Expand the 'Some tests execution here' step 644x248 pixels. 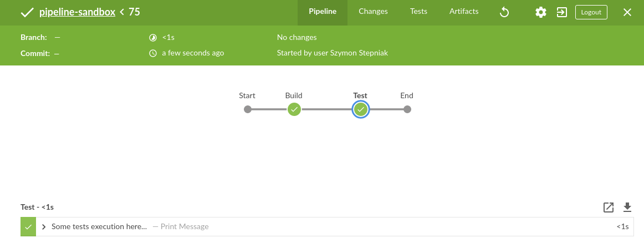click(x=44, y=227)
